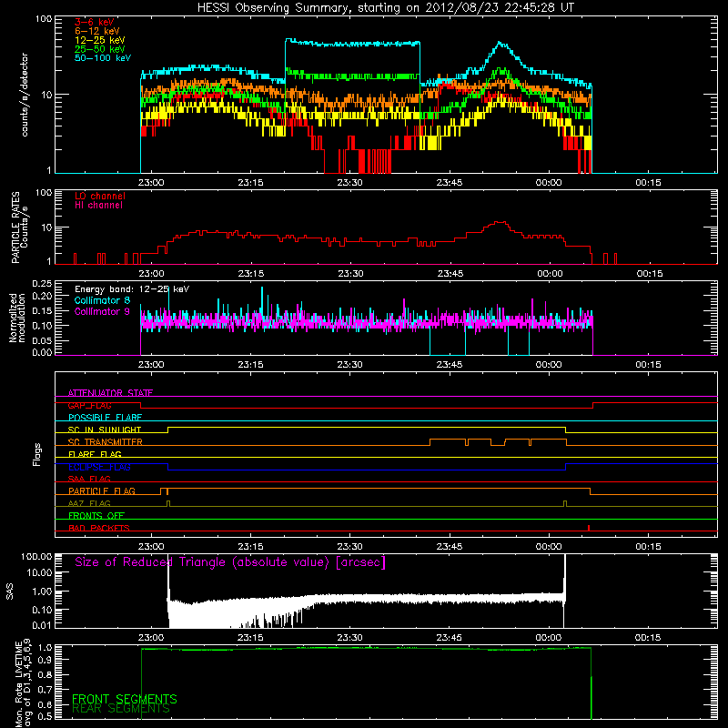Click the SC_TRANSMITTER flag label
The width and height of the screenshot is (728, 728).
(x=106, y=442)
